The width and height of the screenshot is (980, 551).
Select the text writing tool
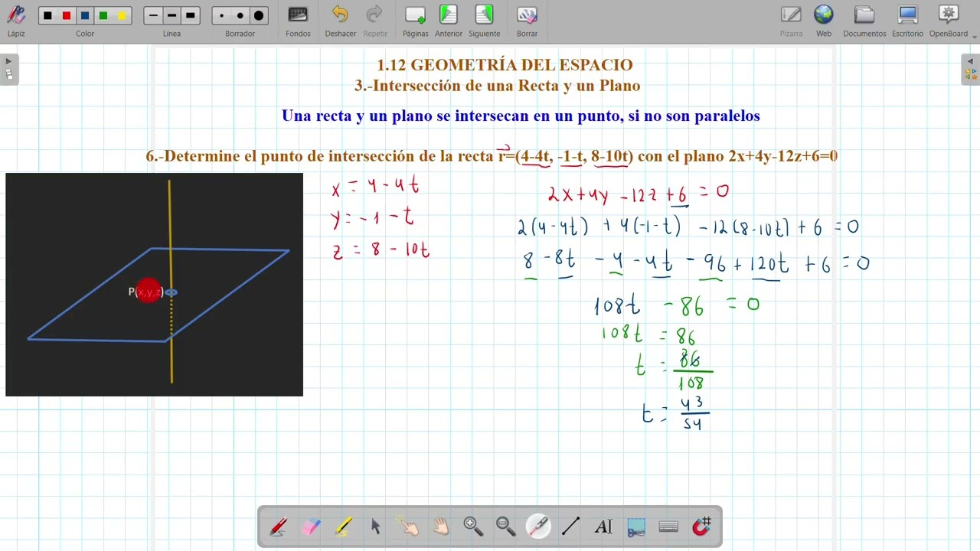[603, 527]
